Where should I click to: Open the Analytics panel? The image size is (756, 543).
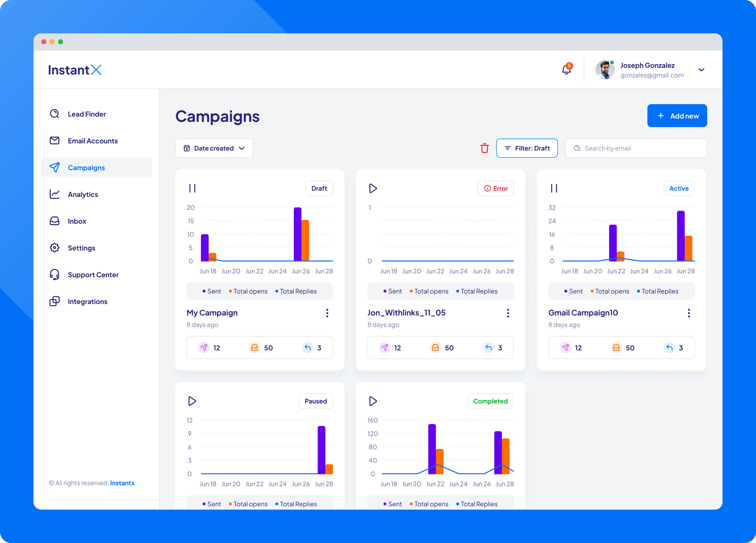click(83, 194)
